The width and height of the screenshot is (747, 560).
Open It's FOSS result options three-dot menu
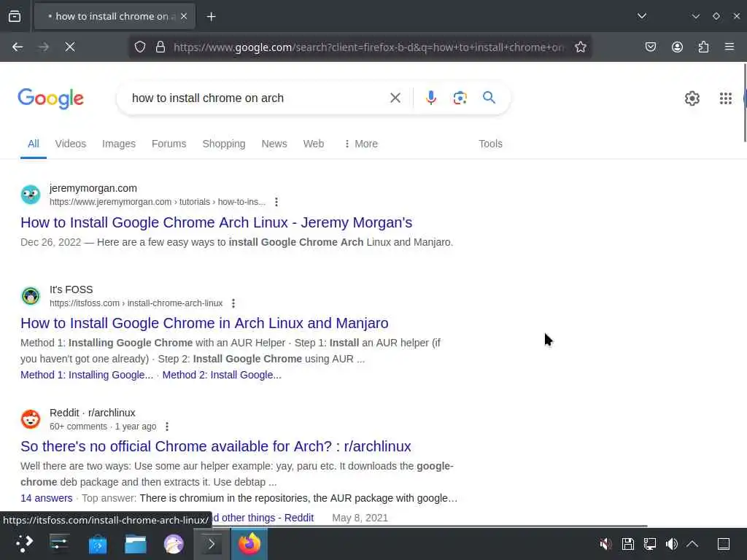coord(233,303)
